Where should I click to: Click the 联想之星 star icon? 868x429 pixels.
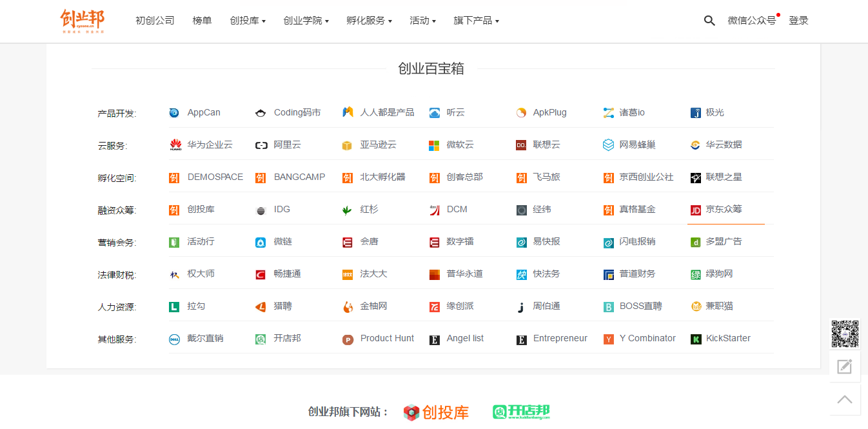(695, 177)
